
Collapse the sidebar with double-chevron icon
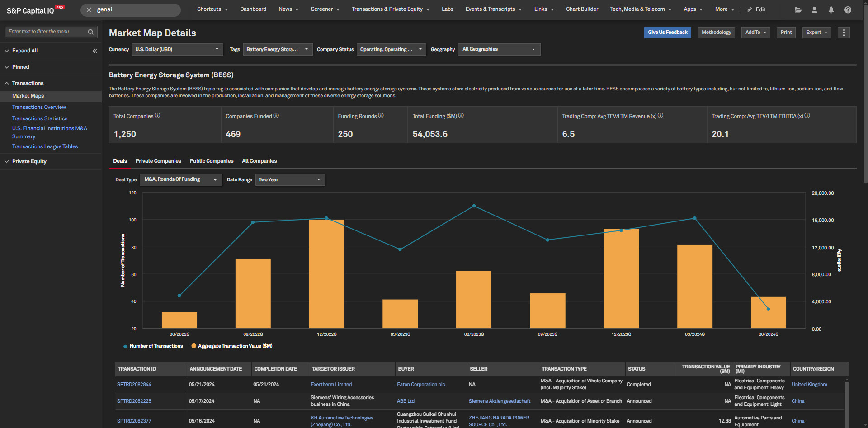click(95, 51)
